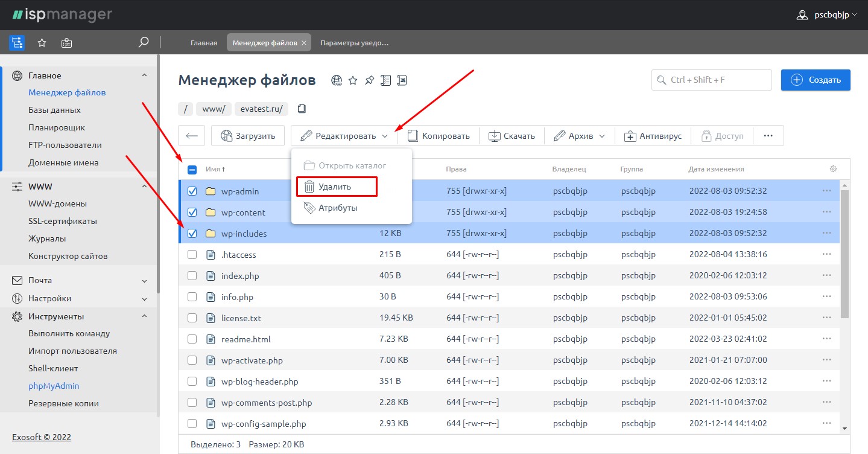The width and height of the screenshot is (868, 454).
Task: Open the phpMyAdmin link in sidebar
Action: pos(54,386)
